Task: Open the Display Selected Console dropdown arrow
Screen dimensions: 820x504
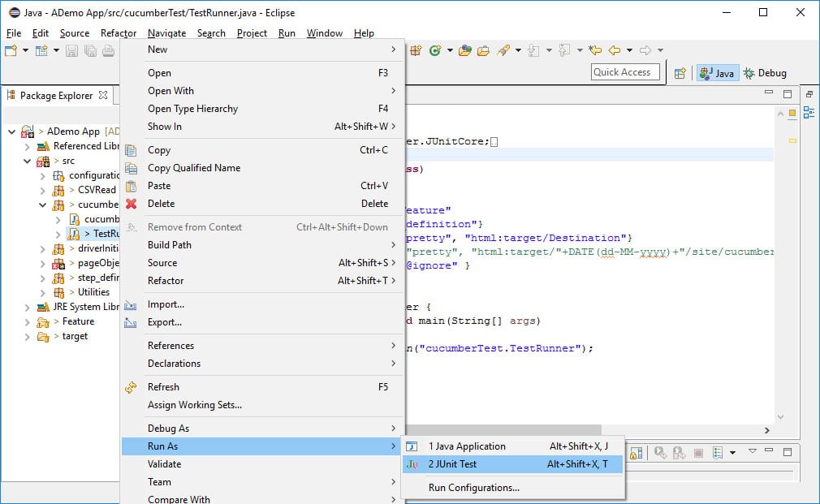Action: tap(732, 453)
